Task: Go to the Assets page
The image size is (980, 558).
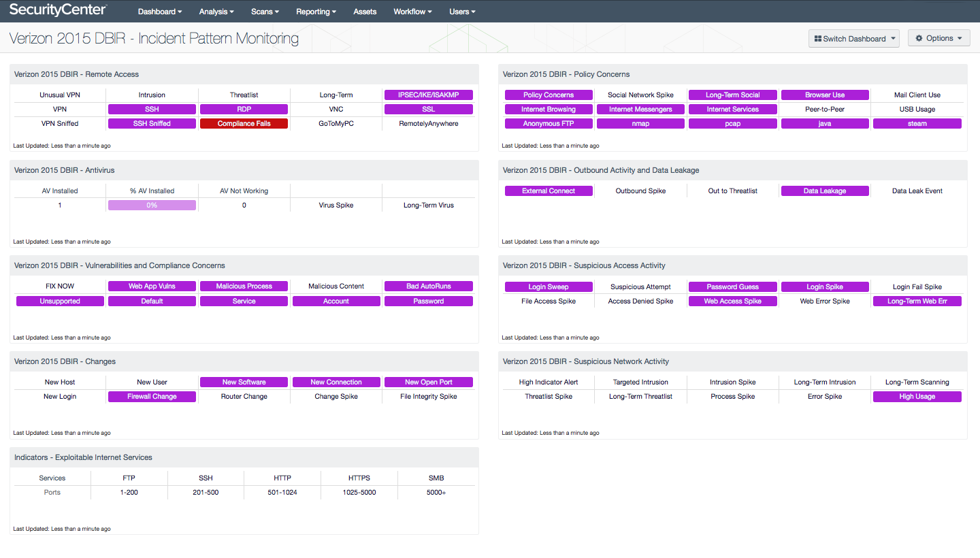Action: tap(365, 12)
